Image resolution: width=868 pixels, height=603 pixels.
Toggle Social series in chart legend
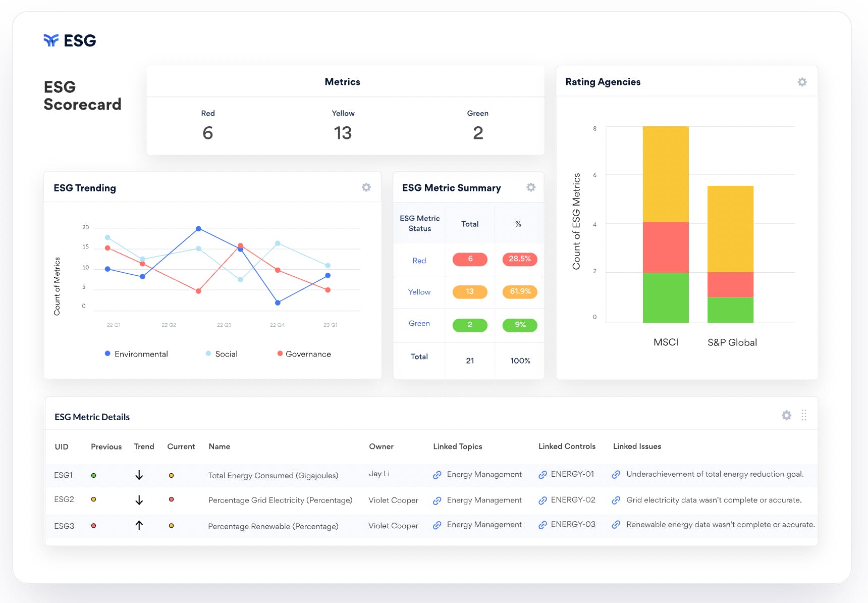point(222,354)
